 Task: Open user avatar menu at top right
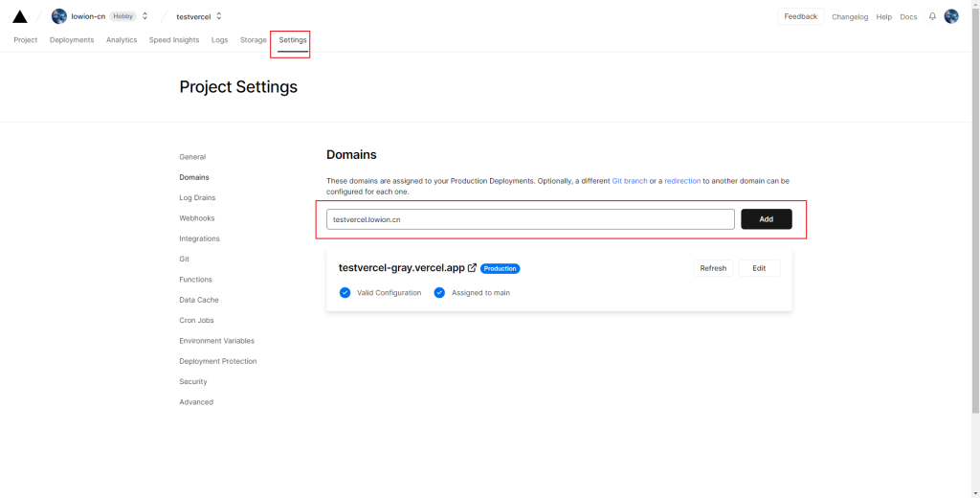pyautogui.click(x=951, y=17)
